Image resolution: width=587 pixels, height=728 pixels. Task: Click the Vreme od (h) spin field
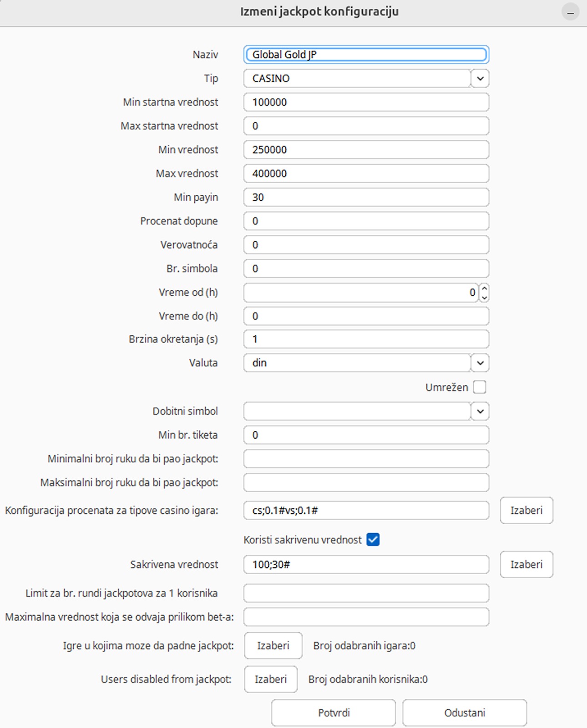tap(361, 292)
